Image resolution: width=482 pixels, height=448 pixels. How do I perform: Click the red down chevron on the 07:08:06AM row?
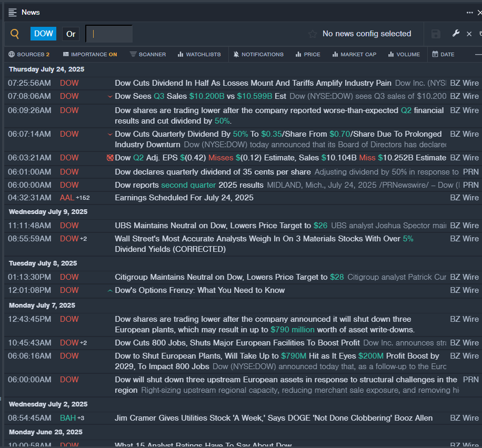point(110,96)
